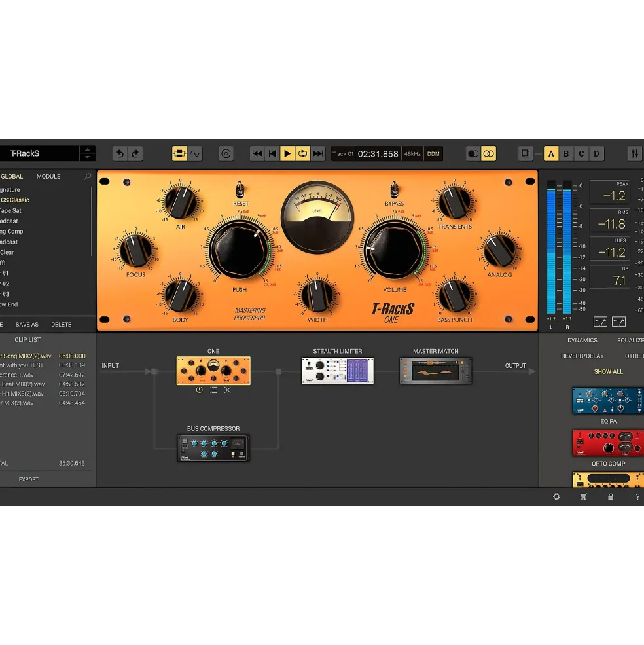Click the large PUSH knob

[x=240, y=249]
